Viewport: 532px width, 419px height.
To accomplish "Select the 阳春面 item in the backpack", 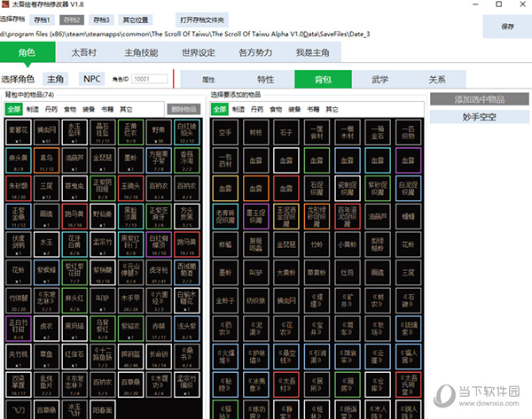I will pos(103,409).
